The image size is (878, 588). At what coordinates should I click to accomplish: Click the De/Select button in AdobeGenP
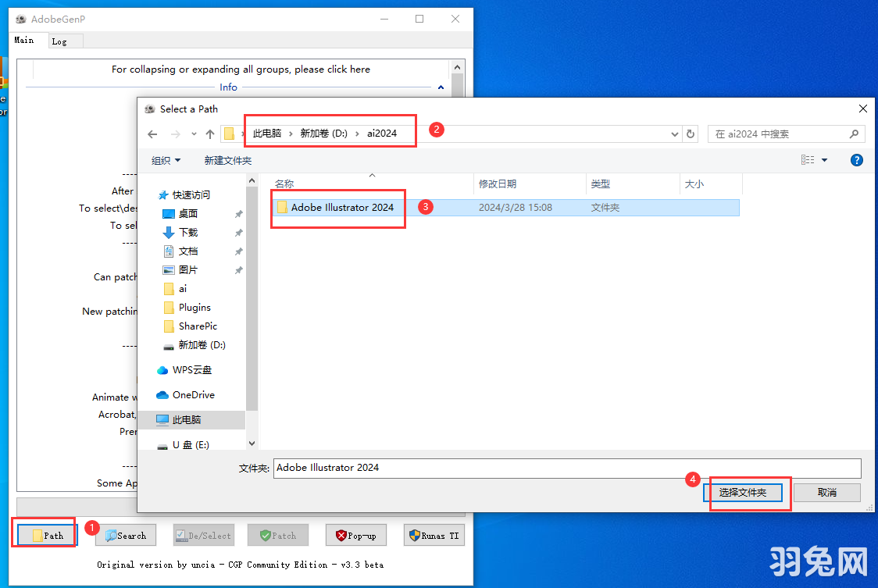click(203, 536)
